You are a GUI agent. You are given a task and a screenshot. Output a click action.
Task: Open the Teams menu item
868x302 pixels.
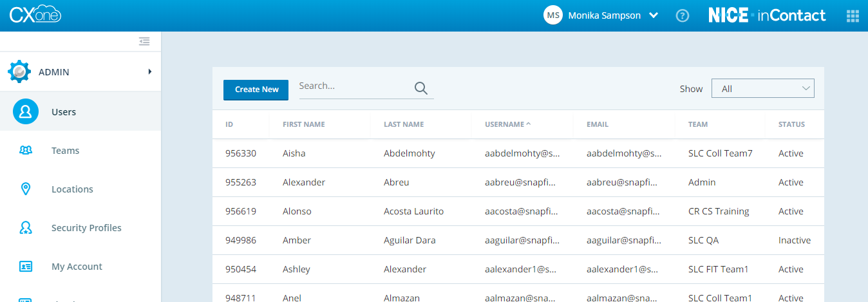click(x=80, y=151)
